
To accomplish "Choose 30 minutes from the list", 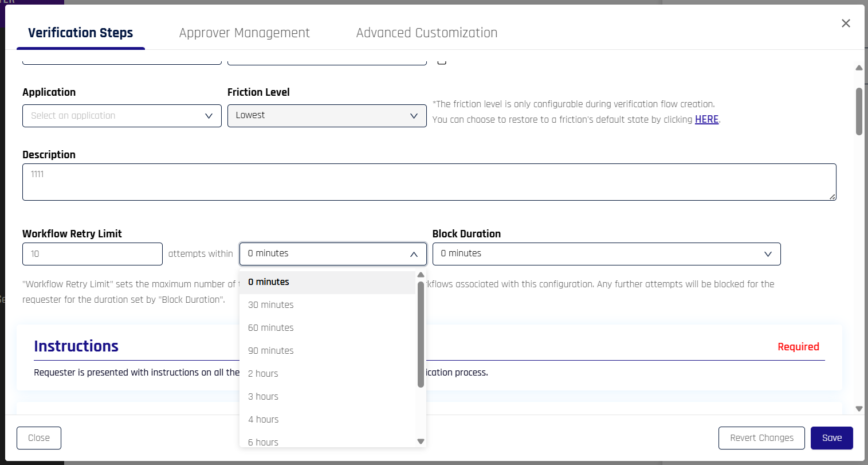I will tap(271, 305).
